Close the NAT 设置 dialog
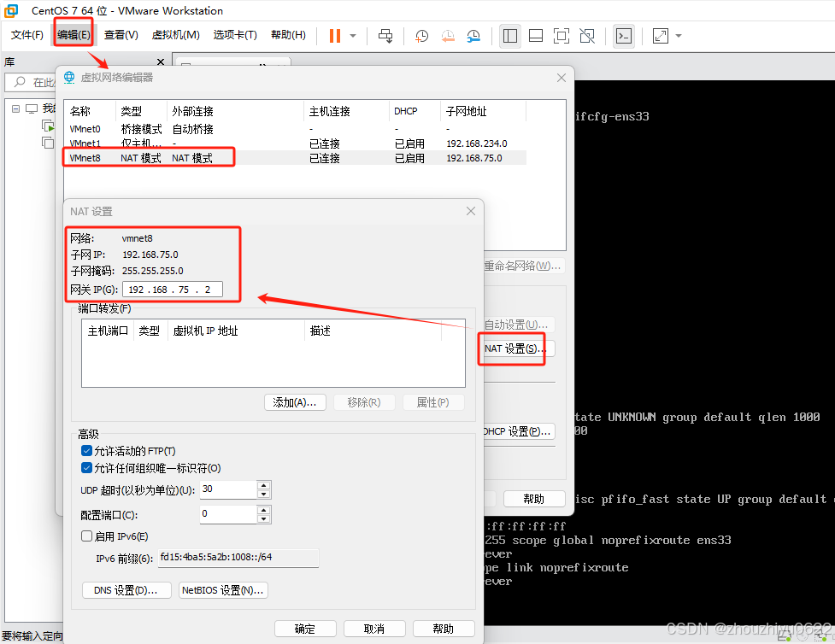This screenshot has height=644, width=835. coord(471,211)
